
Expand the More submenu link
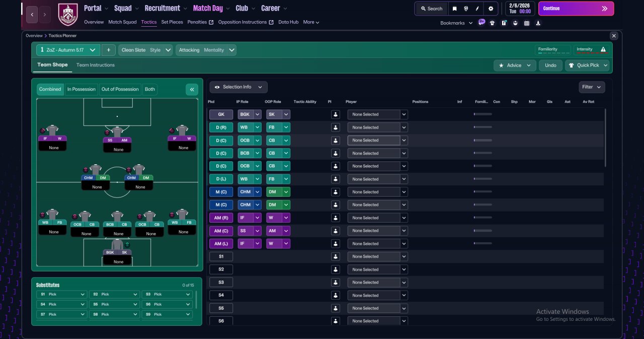click(x=311, y=22)
